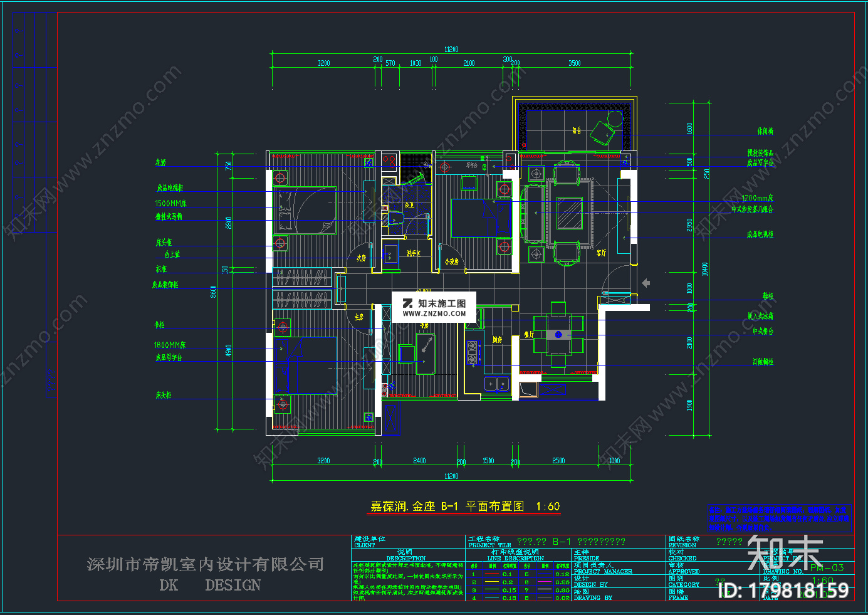
Task: Click the 深圳市帝凯室内设计有限公司 company name
Action: click(206, 564)
